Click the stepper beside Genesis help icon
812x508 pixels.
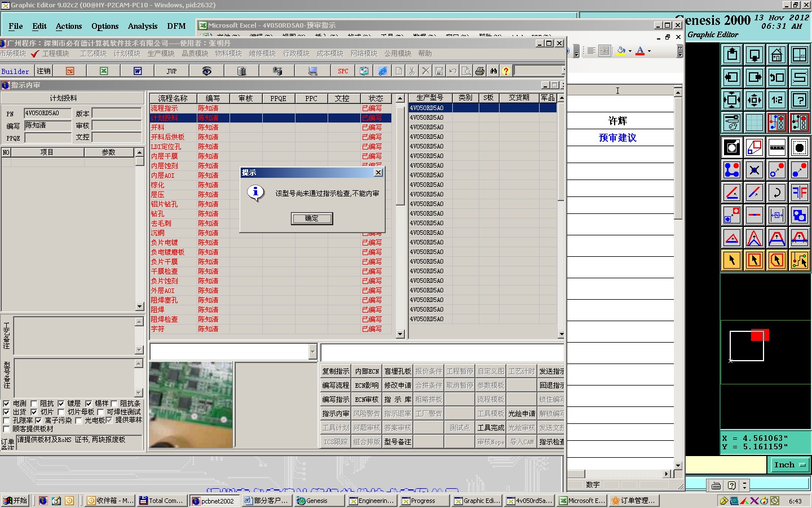pyautogui.click(x=744, y=485)
